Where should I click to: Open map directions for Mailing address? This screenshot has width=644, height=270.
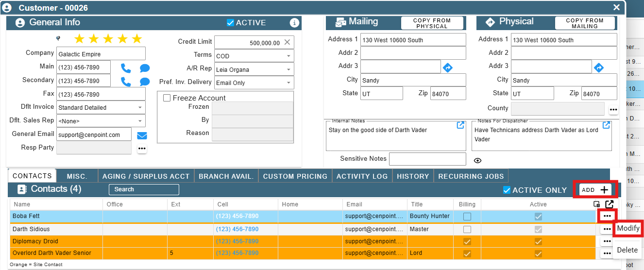(x=448, y=67)
